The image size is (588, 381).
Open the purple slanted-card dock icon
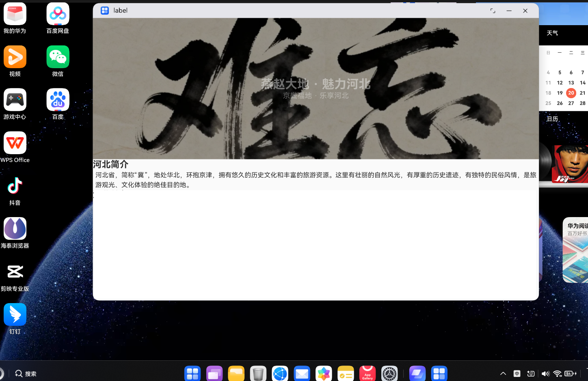coord(417,374)
